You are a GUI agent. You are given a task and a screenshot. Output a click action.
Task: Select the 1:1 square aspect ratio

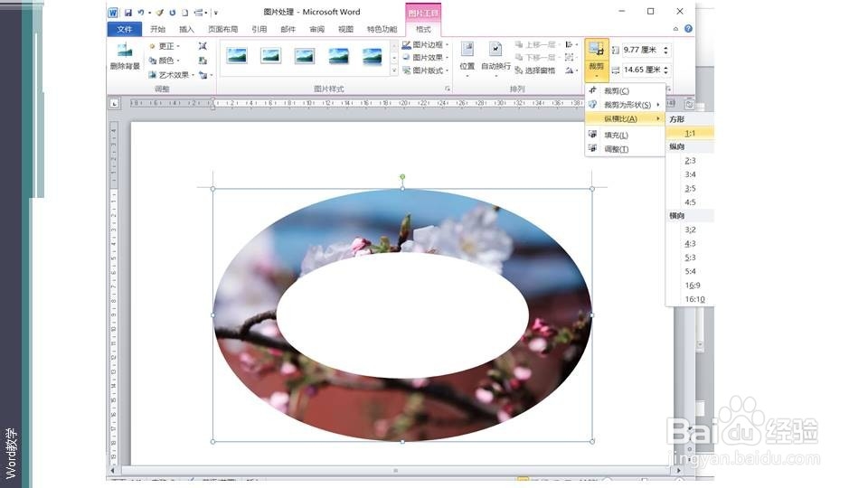(x=690, y=133)
